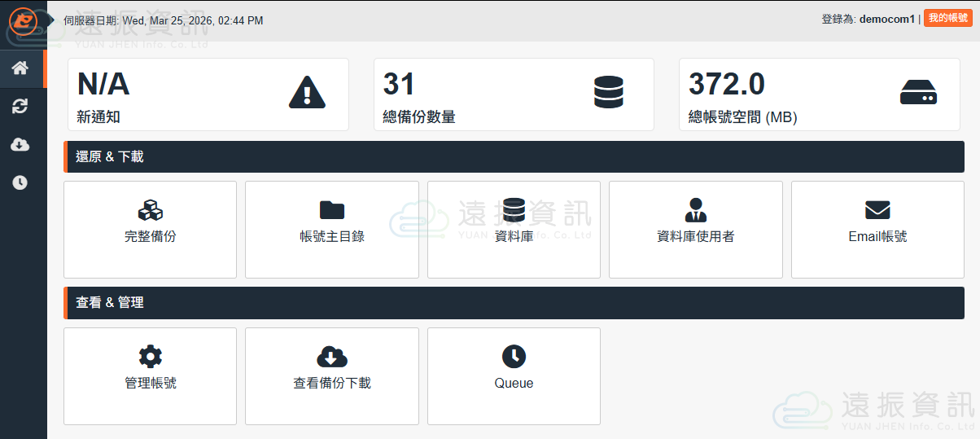The image size is (980, 439).
Task: Open the restore sync arrows sidebar icon
Action: (20, 107)
